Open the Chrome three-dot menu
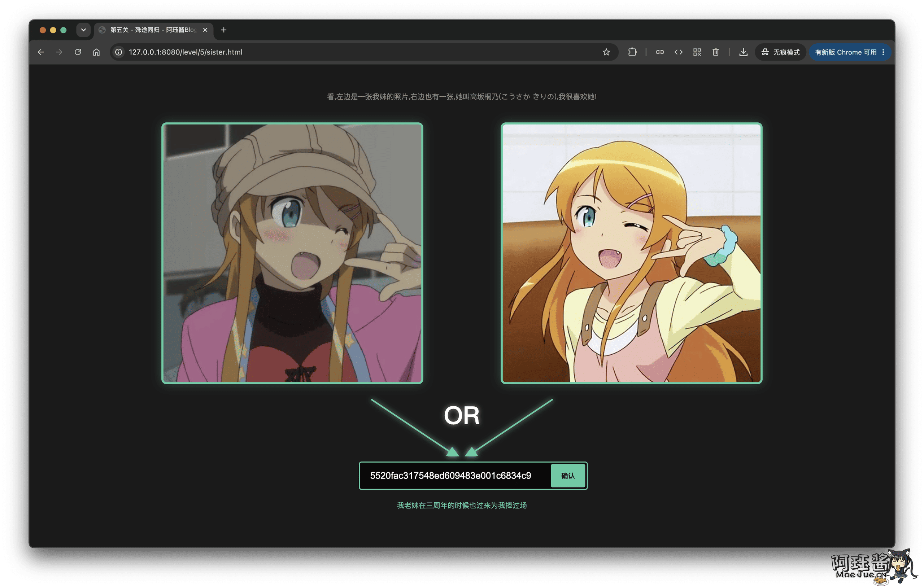Viewport: 924px width, 586px height. pos(883,52)
